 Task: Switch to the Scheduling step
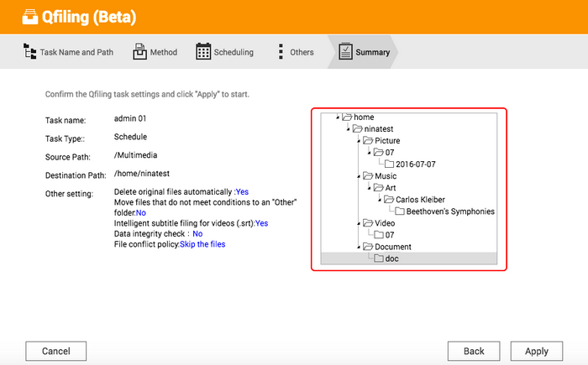pos(234,53)
